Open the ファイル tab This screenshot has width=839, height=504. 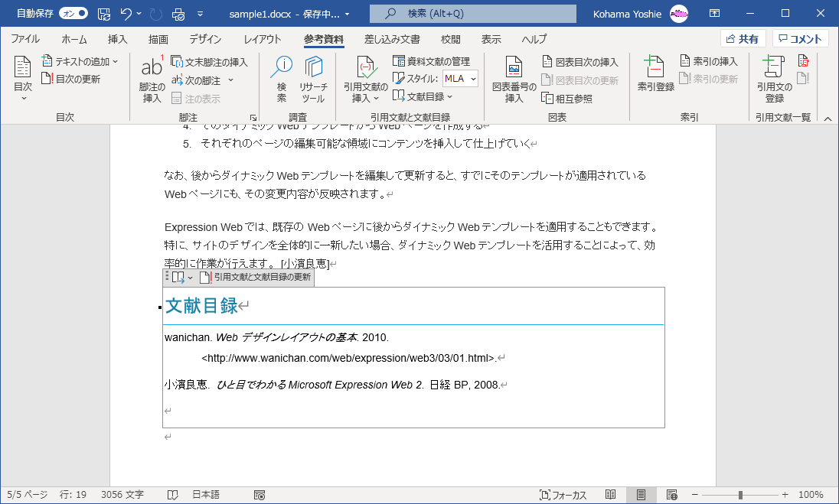point(25,39)
